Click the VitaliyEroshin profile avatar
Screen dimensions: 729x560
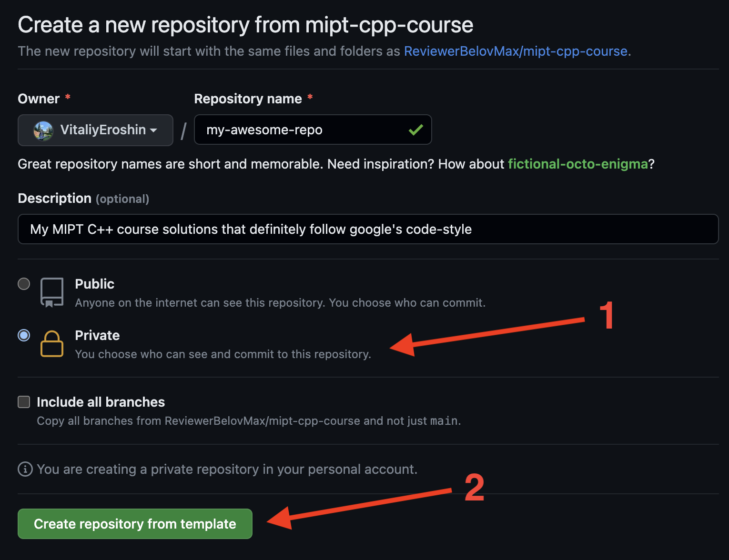[x=43, y=130]
